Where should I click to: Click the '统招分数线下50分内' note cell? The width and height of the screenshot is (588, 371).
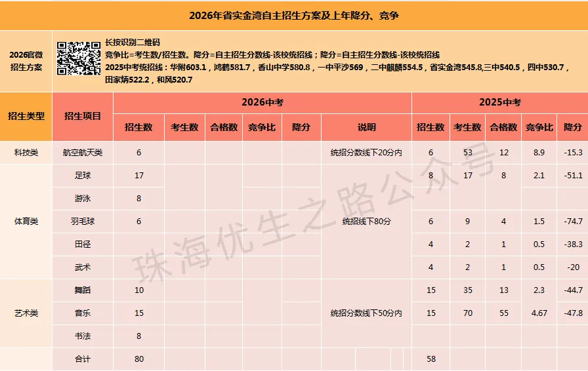pos(366,313)
